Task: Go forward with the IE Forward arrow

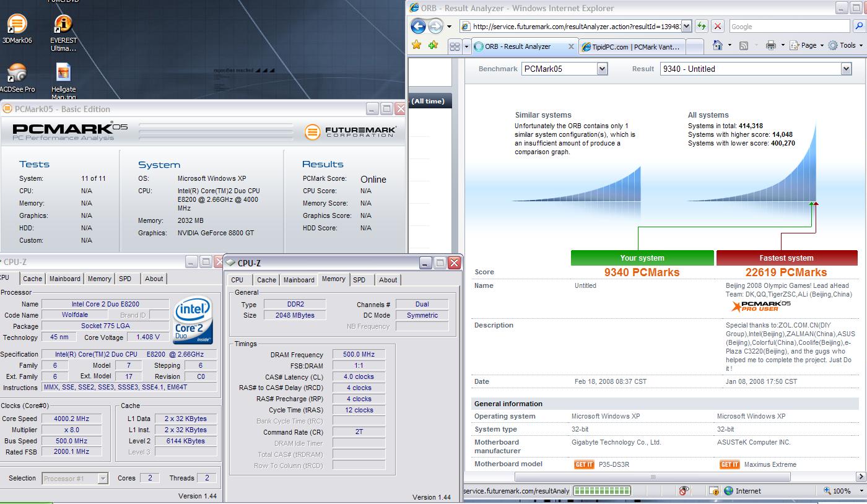Action: pos(436,27)
